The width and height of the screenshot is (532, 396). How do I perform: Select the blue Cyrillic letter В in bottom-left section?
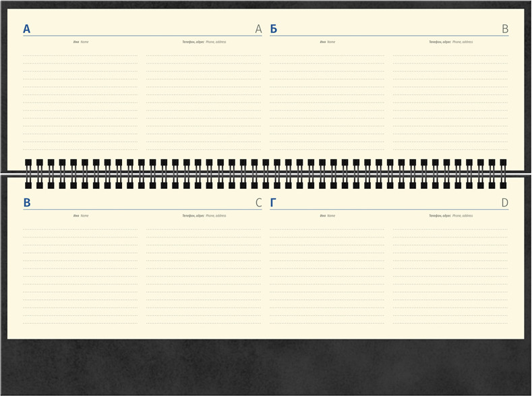pos(26,202)
